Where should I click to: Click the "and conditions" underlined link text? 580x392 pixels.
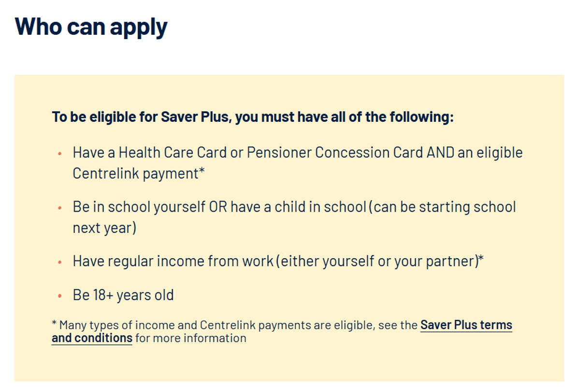pyautogui.click(x=92, y=338)
